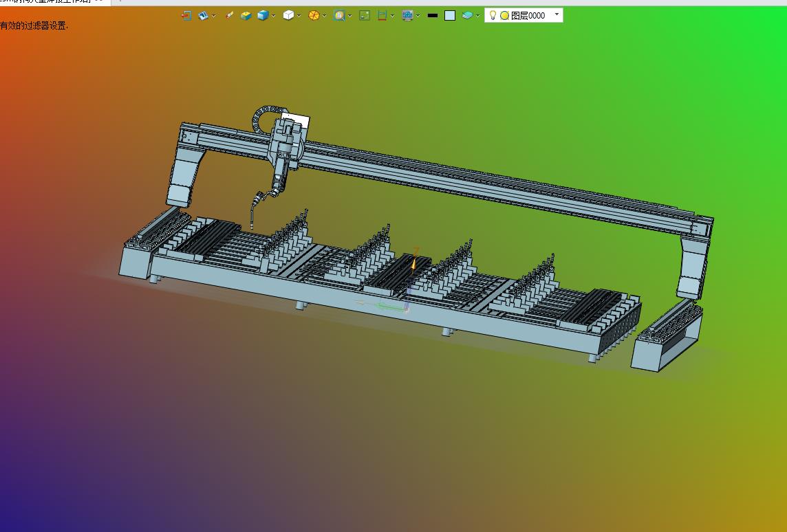This screenshot has height=532, width=787.
Task: Click the light blue color swatch
Action: point(450,16)
